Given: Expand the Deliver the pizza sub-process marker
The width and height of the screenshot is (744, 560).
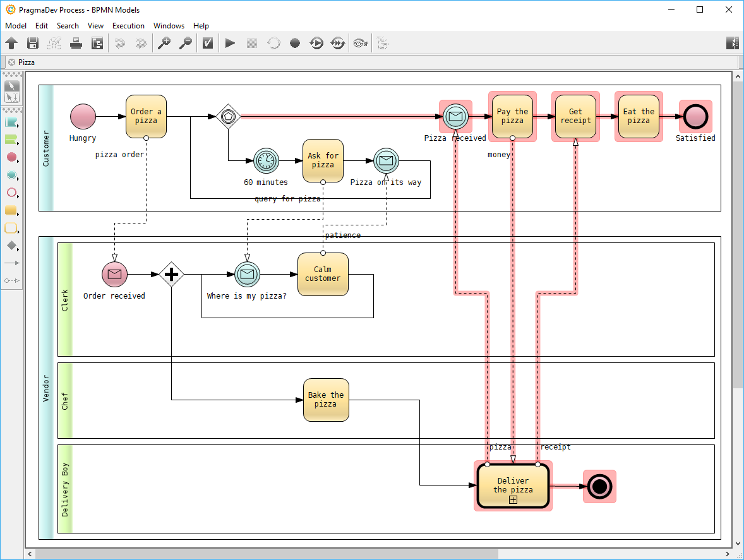Looking at the screenshot, I should tap(513, 500).
